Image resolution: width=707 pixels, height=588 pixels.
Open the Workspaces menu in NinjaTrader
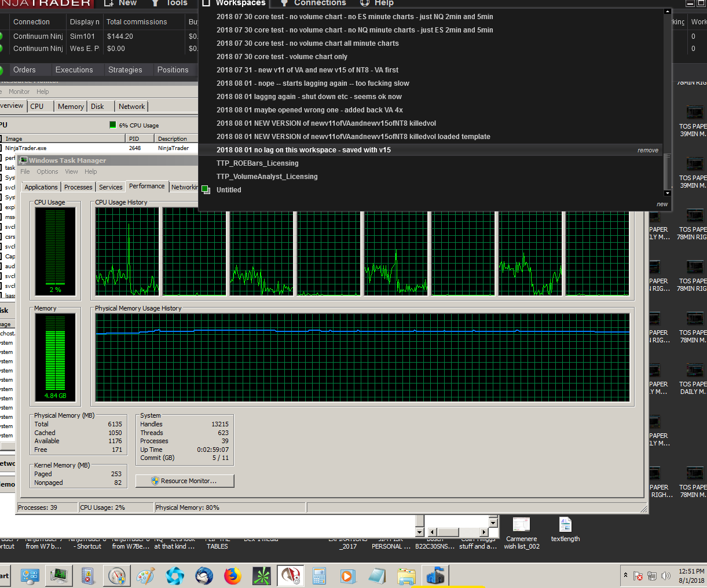(240, 3)
